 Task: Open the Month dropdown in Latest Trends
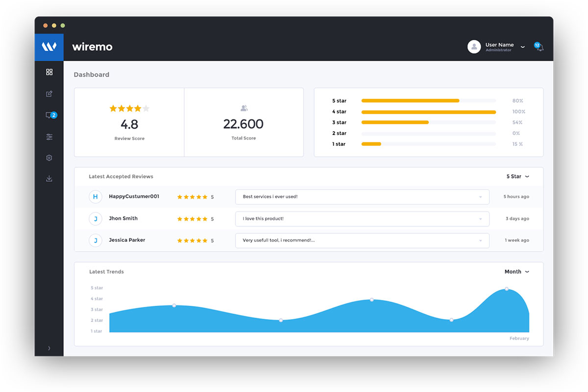click(517, 272)
